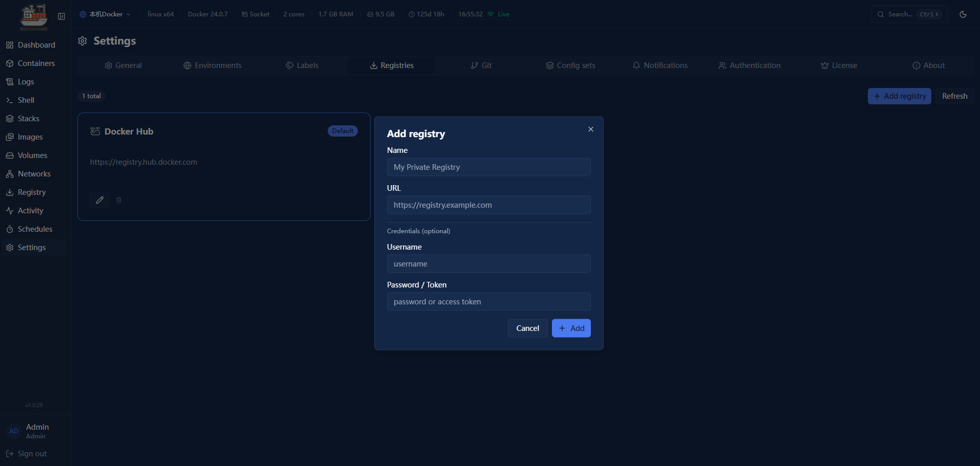The width and height of the screenshot is (980, 466).
Task: Click the v1.0.29 version text
Action: click(34, 405)
